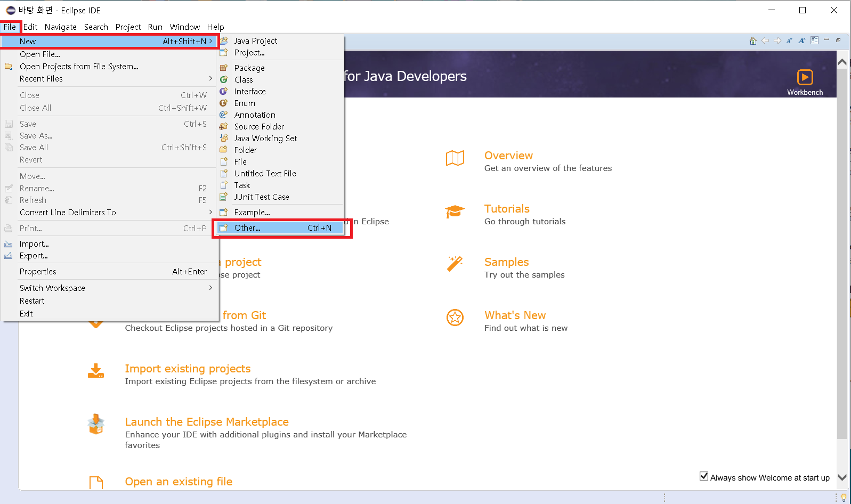Click the Source Folder icon
Image resolution: width=851 pixels, height=504 pixels.
[224, 126]
